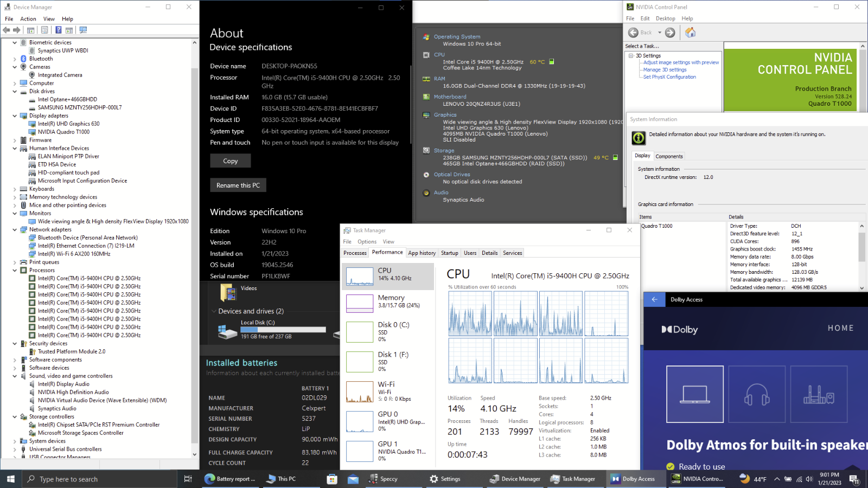
Task: Open Task View from taskbar
Action: [188, 479]
